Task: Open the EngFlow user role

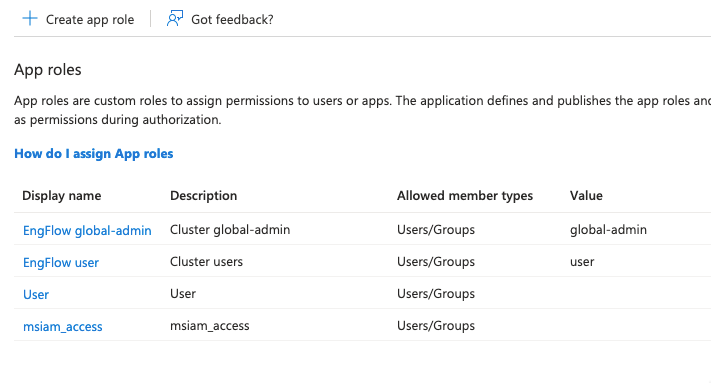Action: click(x=61, y=262)
